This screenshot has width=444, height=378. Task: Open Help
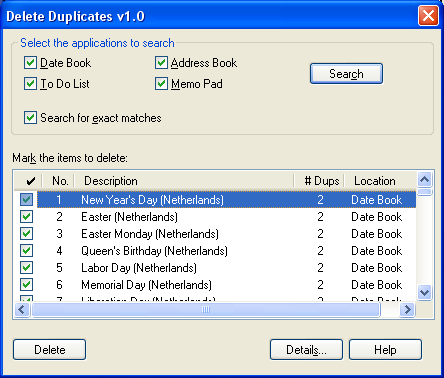click(385, 350)
